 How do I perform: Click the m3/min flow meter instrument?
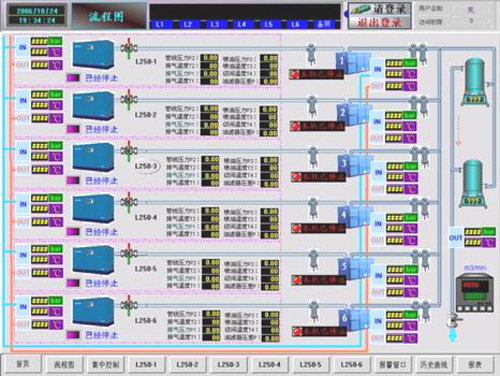[474, 293]
